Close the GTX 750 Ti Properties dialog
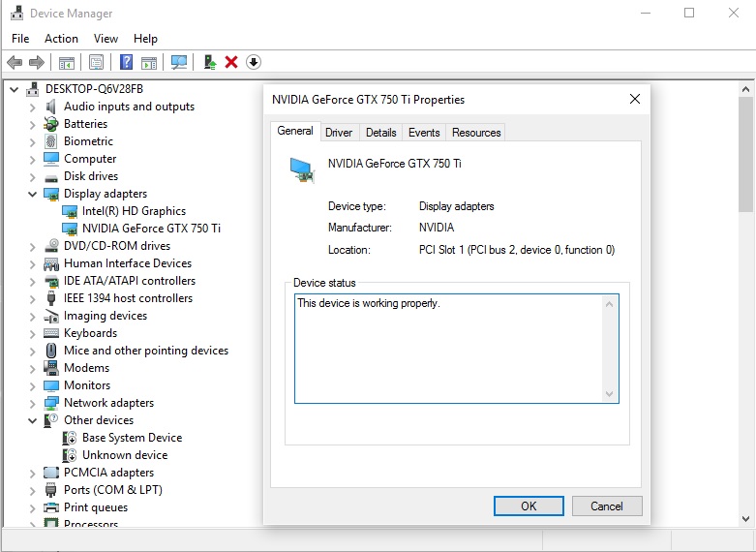 pyautogui.click(x=635, y=99)
